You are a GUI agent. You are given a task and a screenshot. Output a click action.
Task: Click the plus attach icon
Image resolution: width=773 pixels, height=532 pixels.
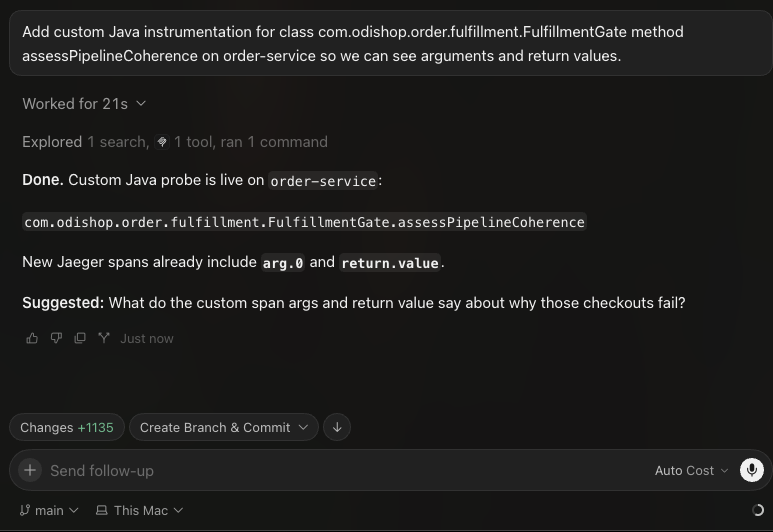30,470
